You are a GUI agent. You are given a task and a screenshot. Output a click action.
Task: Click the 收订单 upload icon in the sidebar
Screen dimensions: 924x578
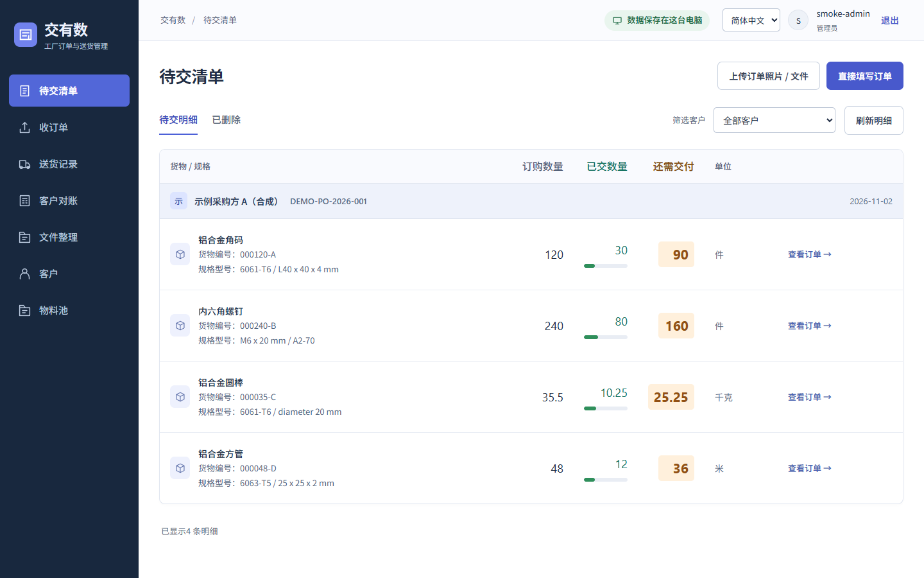[x=24, y=127]
